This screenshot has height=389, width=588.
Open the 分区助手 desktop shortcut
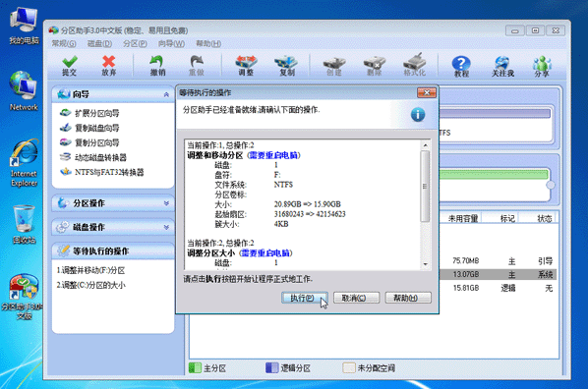[x=23, y=297]
